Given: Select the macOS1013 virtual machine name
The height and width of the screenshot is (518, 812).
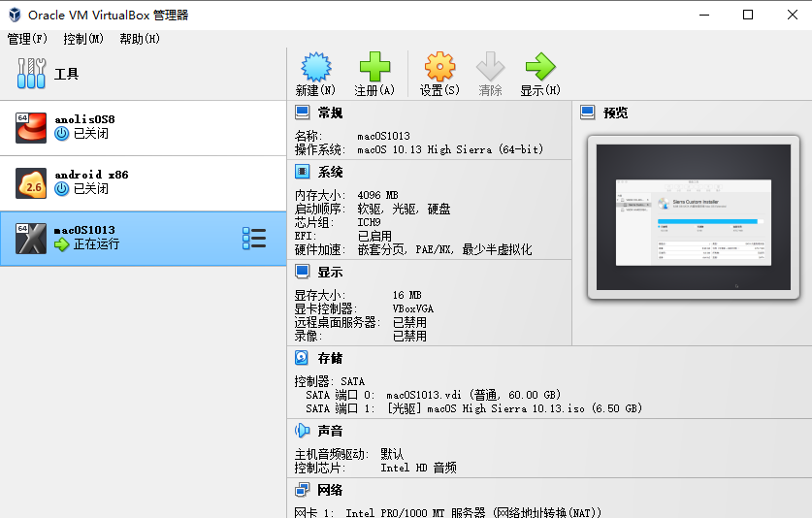Looking at the screenshot, I should coord(84,230).
